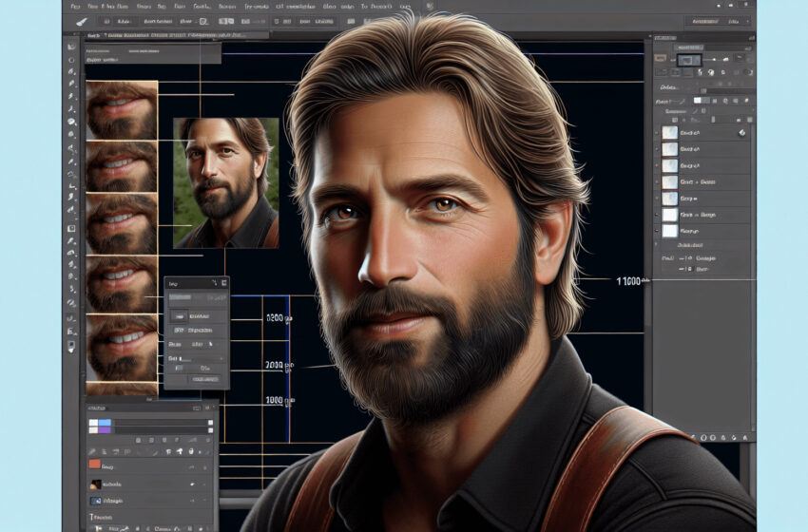The image size is (808, 532).
Task: Select the third mouth close-up thumbnail in the strip
Action: click(122, 223)
